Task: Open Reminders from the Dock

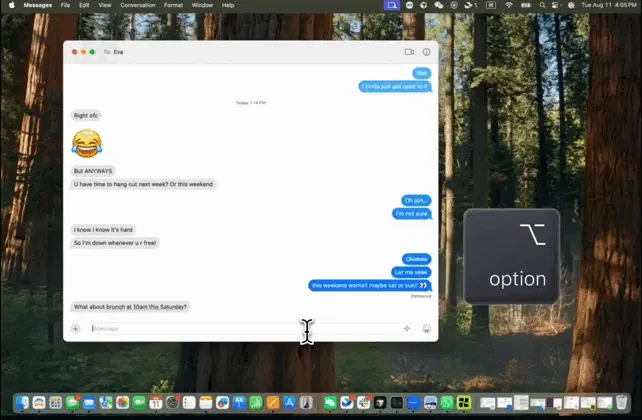Action: 189,403
